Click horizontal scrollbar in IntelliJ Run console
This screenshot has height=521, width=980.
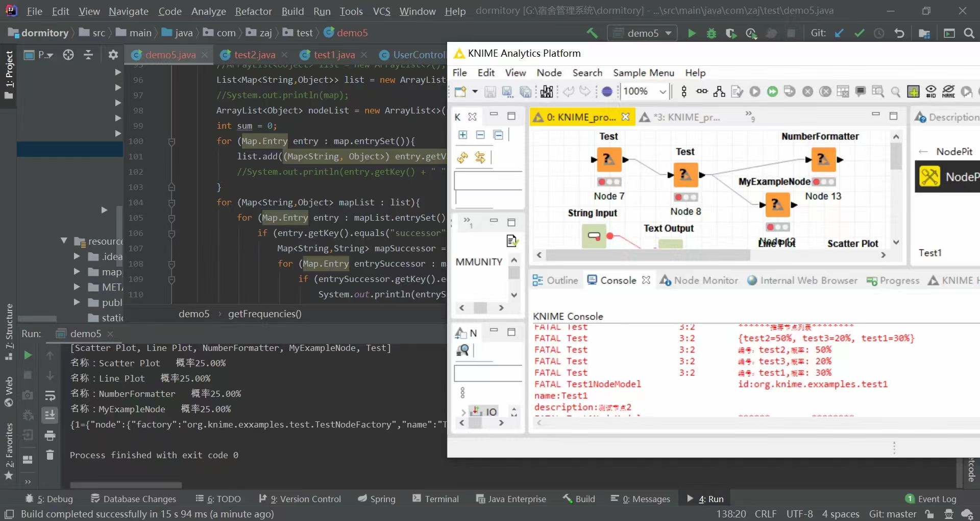(126, 485)
